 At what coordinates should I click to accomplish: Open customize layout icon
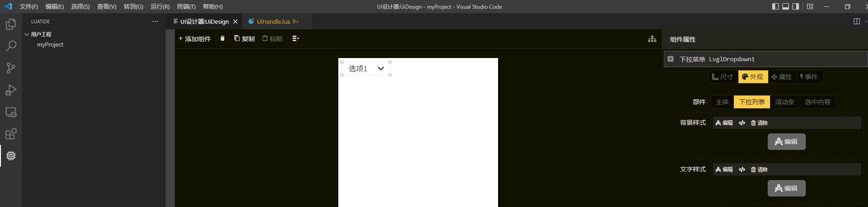pyautogui.click(x=810, y=6)
